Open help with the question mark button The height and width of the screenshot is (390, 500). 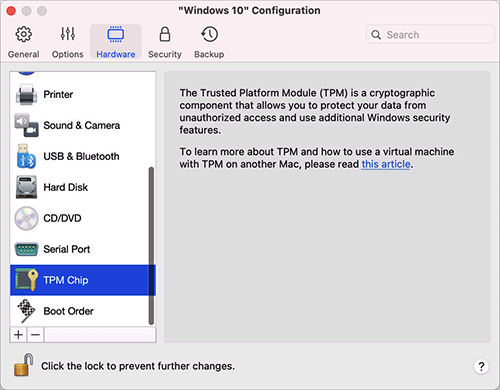481,367
